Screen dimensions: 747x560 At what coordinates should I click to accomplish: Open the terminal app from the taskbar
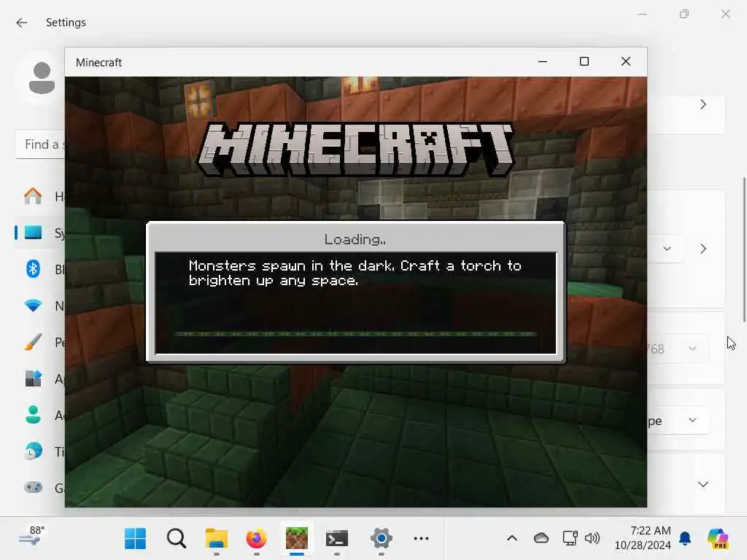[337, 539]
